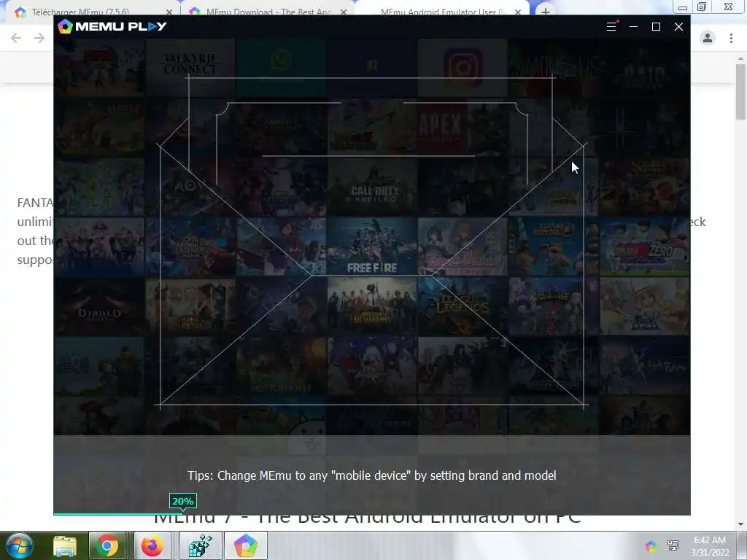Click the 20% loading progress indicator
The width and height of the screenshot is (747, 560).
click(x=183, y=502)
